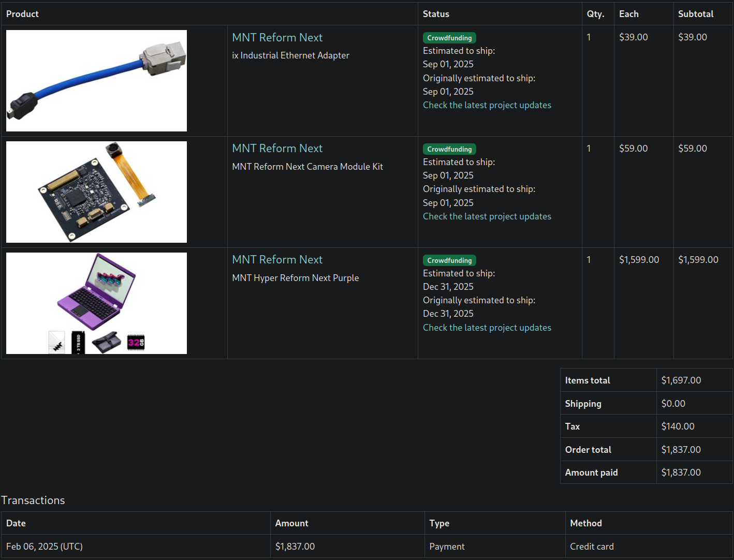The width and height of the screenshot is (734, 560).
Task: Check latest project updates for Hyper Reform Next
Action: pyautogui.click(x=487, y=328)
